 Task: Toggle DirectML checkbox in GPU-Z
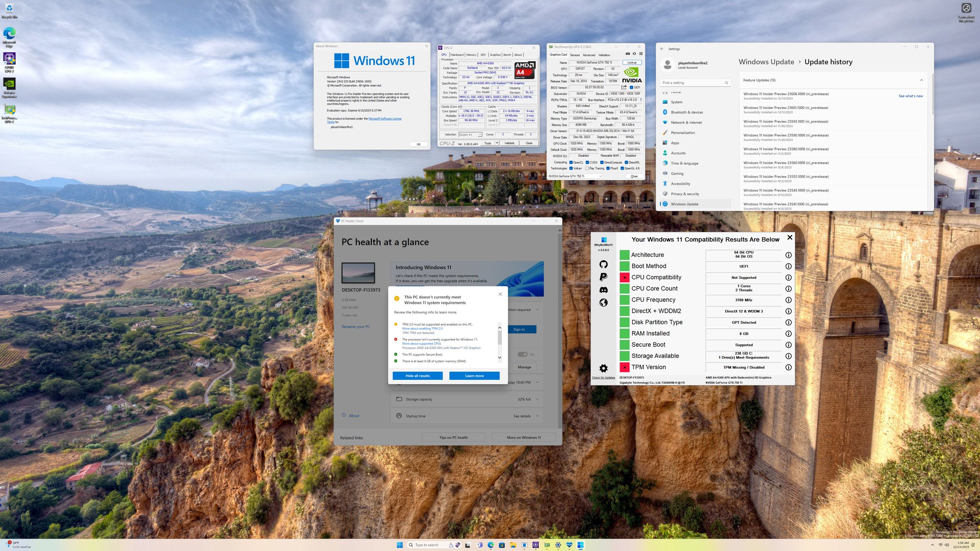click(626, 162)
